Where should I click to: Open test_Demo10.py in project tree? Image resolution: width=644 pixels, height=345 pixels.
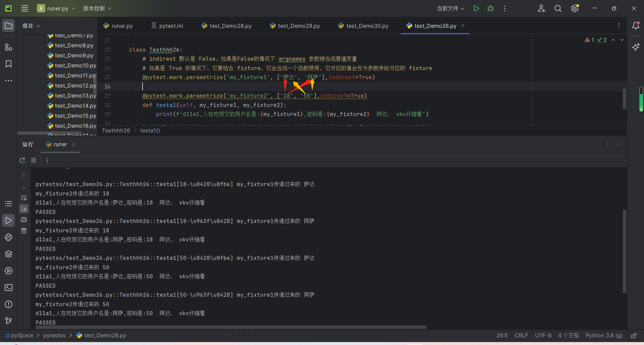pyautogui.click(x=72, y=65)
